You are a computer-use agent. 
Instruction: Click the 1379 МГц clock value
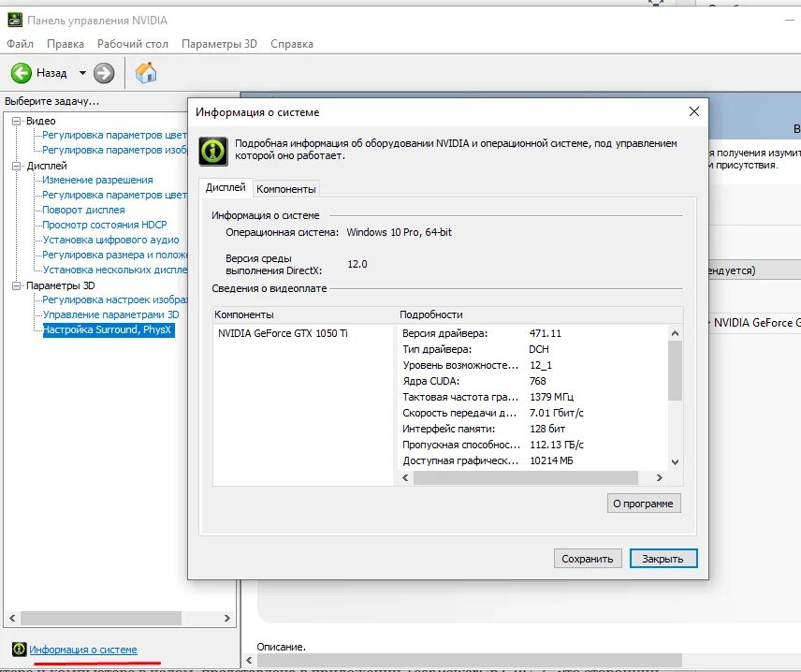click(551, 397)
